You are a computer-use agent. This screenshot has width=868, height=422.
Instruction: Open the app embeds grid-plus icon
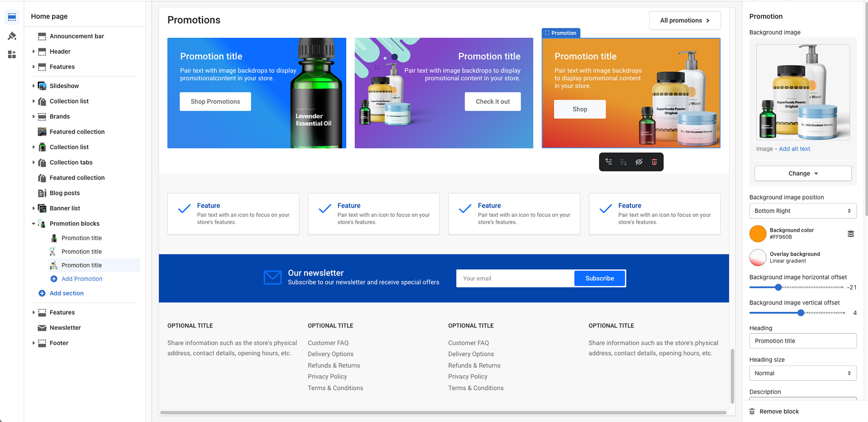[x=12, y=54]
